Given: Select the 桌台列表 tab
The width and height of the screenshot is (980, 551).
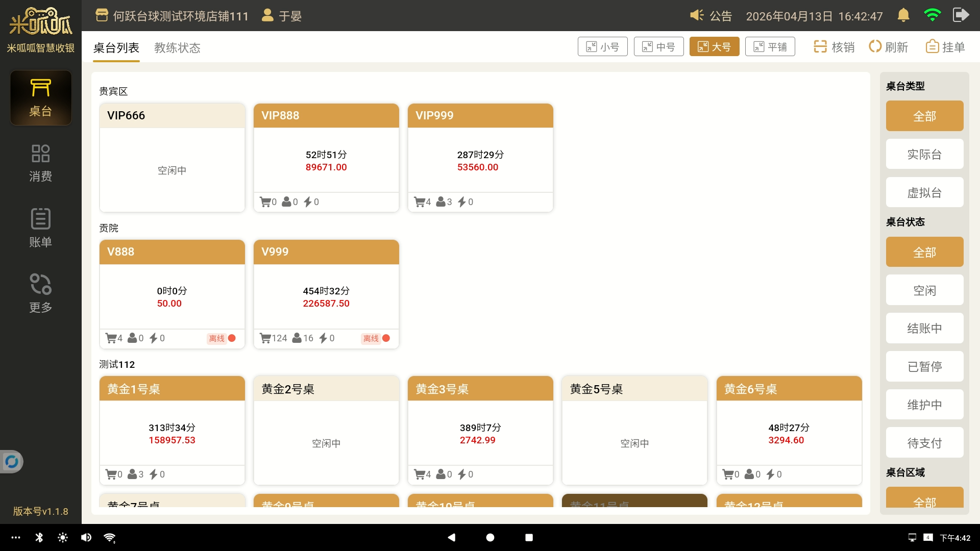Looking at the screenshot, I should [x=116, y=48].
